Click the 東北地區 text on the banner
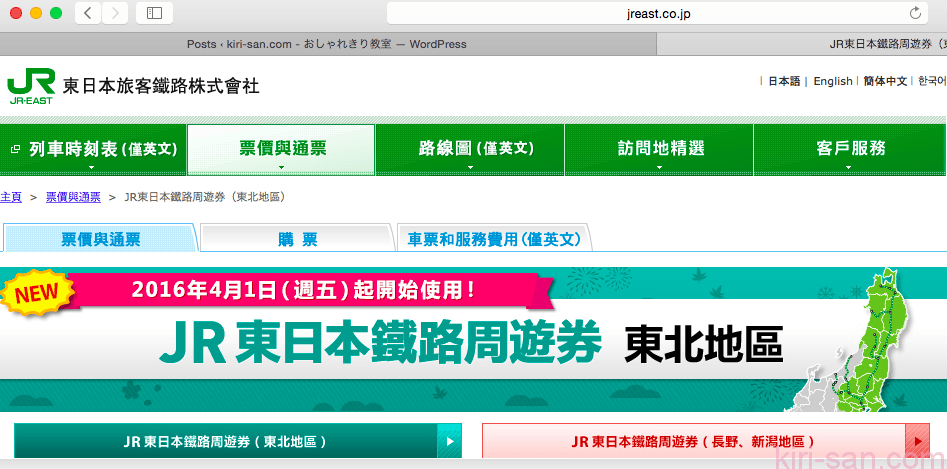This screenshot has width=947, height=469. (x=704, y=345)
